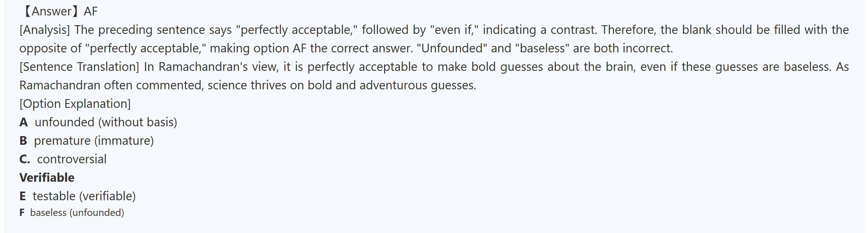The image size is (868, 233).
Task: Click the [Analysis] label
Action: pos(45,30)
